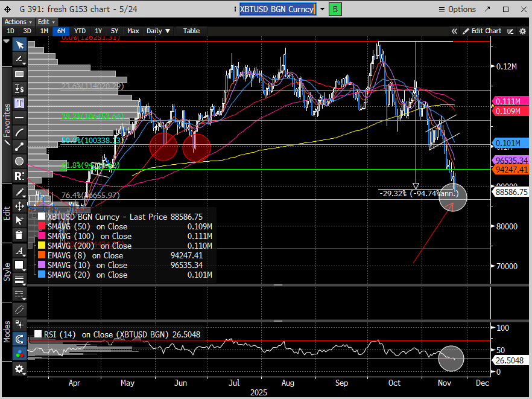Screen dimensions: 532x399
Task: Select the curve drawing tool
Action: [19, 132]
